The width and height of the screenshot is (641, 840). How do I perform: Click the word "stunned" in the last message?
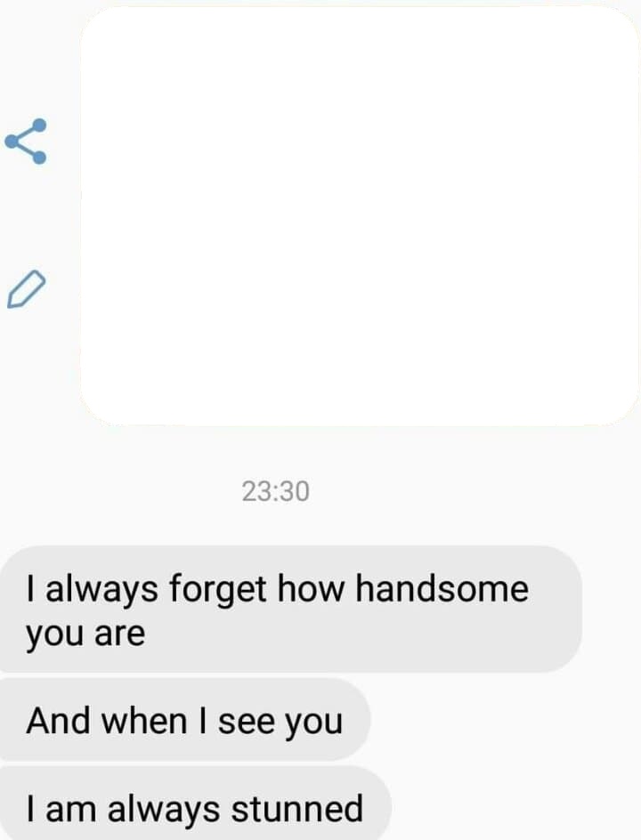pos(297,808)
